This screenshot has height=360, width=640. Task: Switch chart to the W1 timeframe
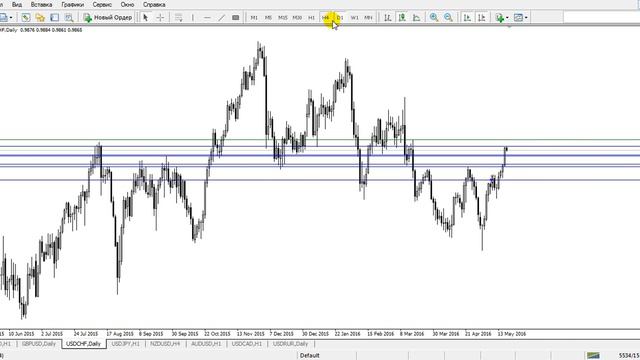coord(354,18)
